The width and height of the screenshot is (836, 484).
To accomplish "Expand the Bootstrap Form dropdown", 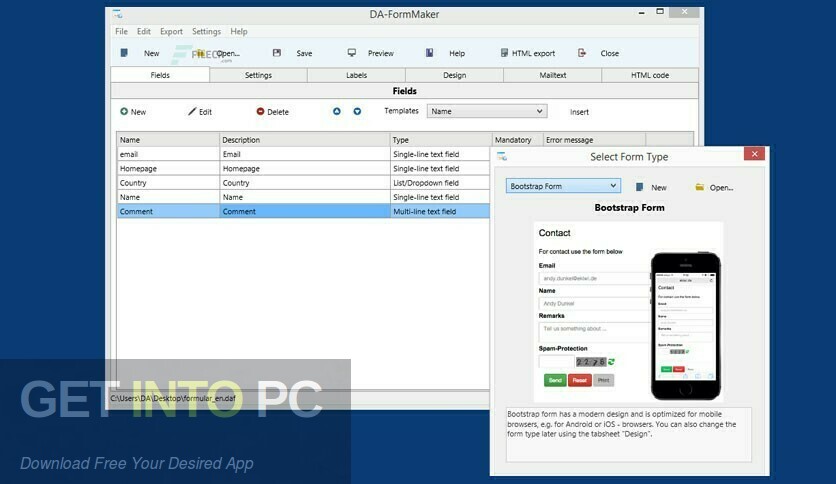I will [563, 186].
